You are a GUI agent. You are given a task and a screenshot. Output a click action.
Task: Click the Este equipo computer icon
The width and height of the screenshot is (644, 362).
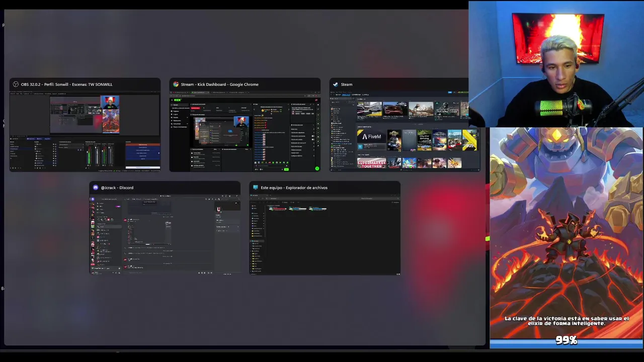point(256,188)
